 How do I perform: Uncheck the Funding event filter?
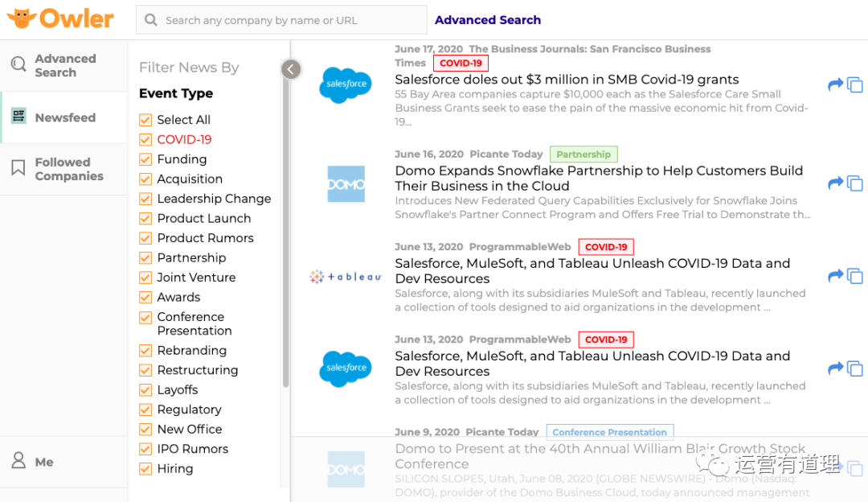coord(145,159)
